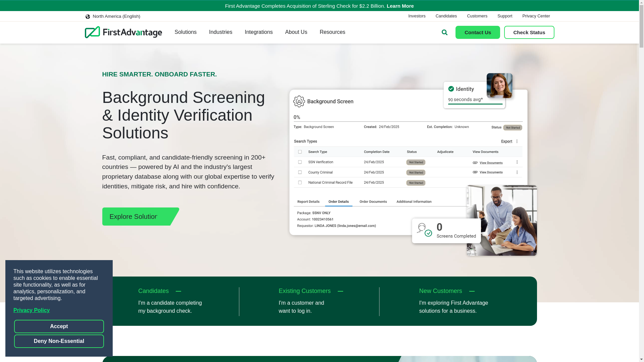Viewport: 644px width, 362px height.
Task: Open the Candidates link in top bar
Action: point(446,16)
